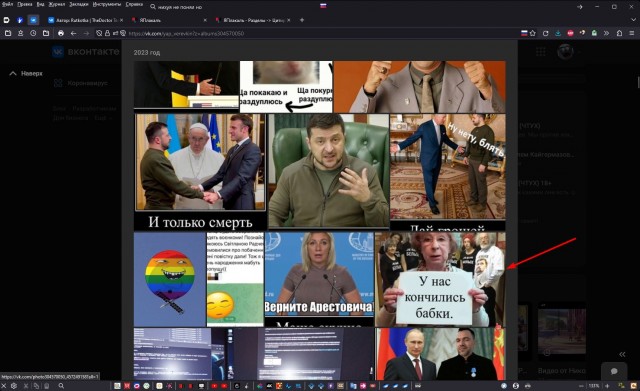The image size is (640, 391).
Task: Open the rainbow smiley face thumbnail
Action: 170,280
